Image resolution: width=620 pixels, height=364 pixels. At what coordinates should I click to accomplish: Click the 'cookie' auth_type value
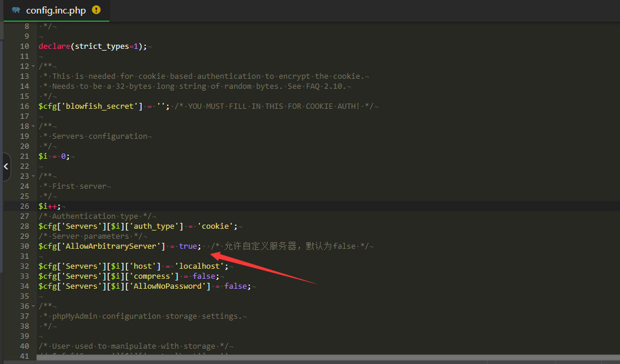pos(217,226)
